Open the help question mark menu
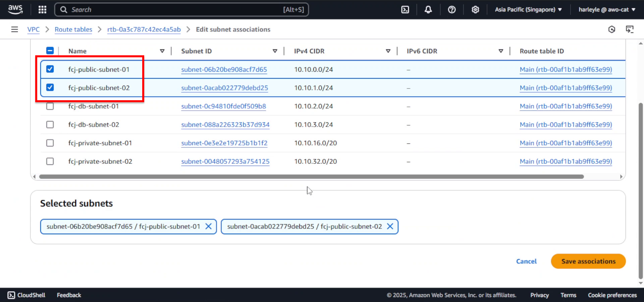This screenshot has width=644, height=302. [452, 10]
